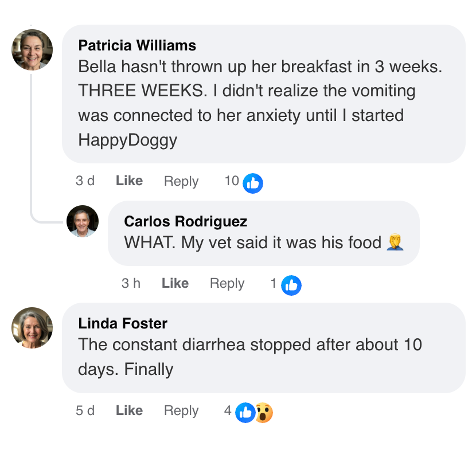The height and width of the screenshot is (454, 476).
Task: Click the 5 d timestamp on Linda's comment
Action: point(85,410)
